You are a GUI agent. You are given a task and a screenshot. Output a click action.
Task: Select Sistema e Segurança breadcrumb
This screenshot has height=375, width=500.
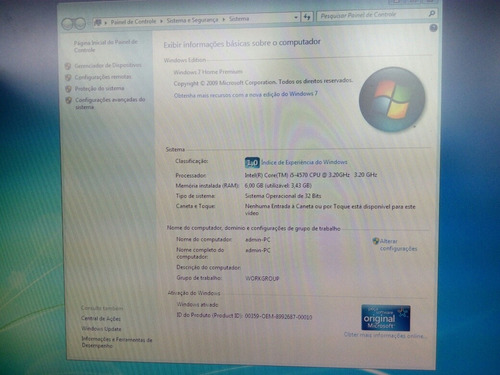pos(192,20)
